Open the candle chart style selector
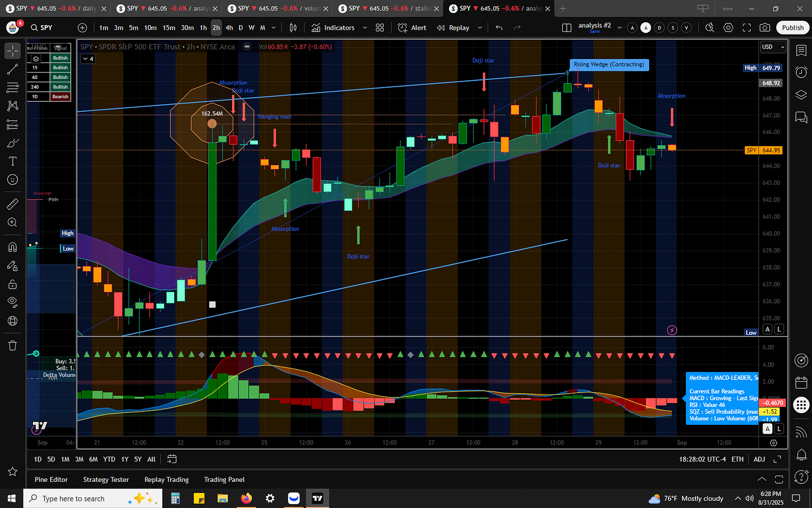Screen dimensions: 812x508 [x=293, y=27]
